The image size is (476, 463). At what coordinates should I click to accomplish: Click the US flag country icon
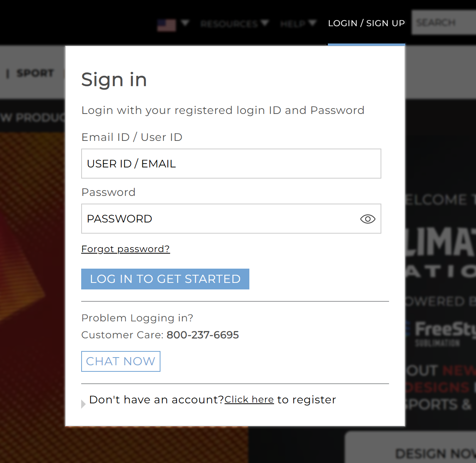pyautogui.click(x=166, y=25)
